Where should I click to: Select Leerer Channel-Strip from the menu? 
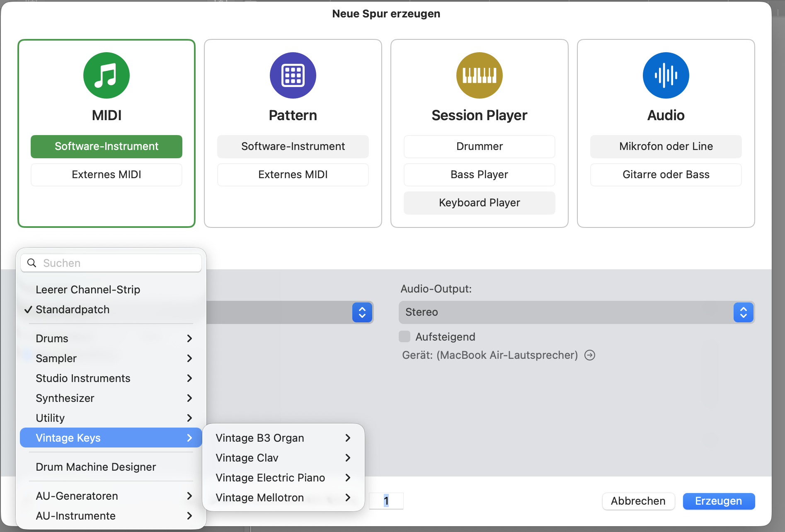[x=88, y=290]
